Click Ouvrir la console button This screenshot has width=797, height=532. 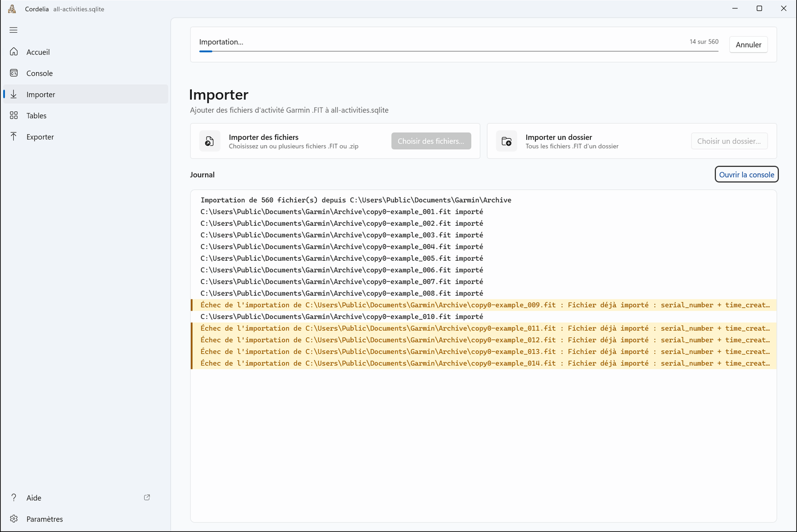pyautogui.click(x=746, y=174)
